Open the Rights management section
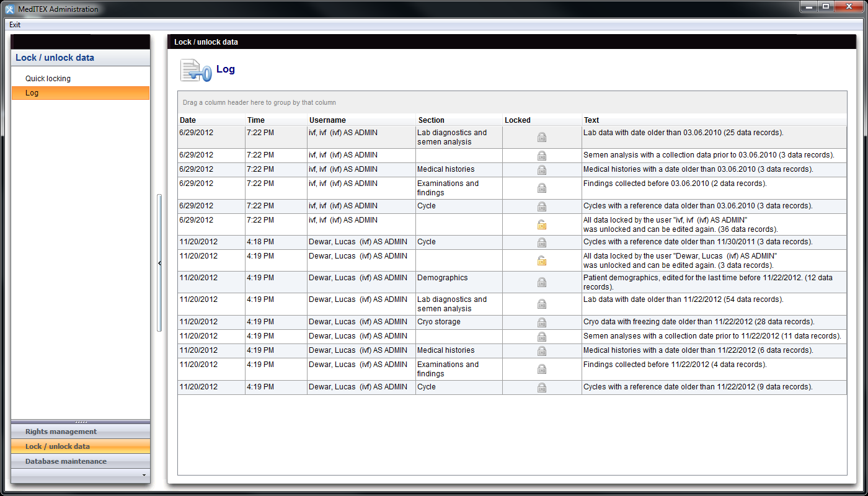 coord(81,432)
